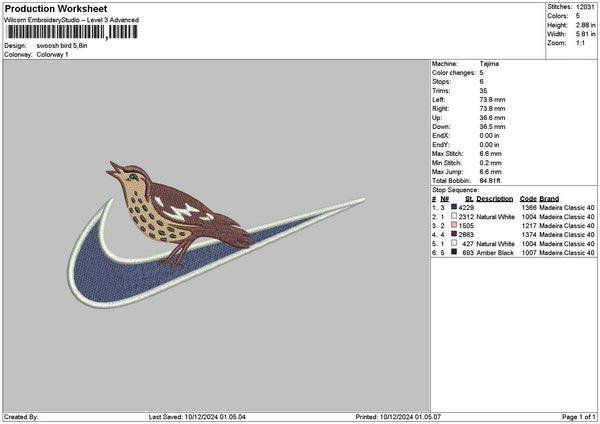
Task: Click the 'Right:' label
Action: point(440,109)
